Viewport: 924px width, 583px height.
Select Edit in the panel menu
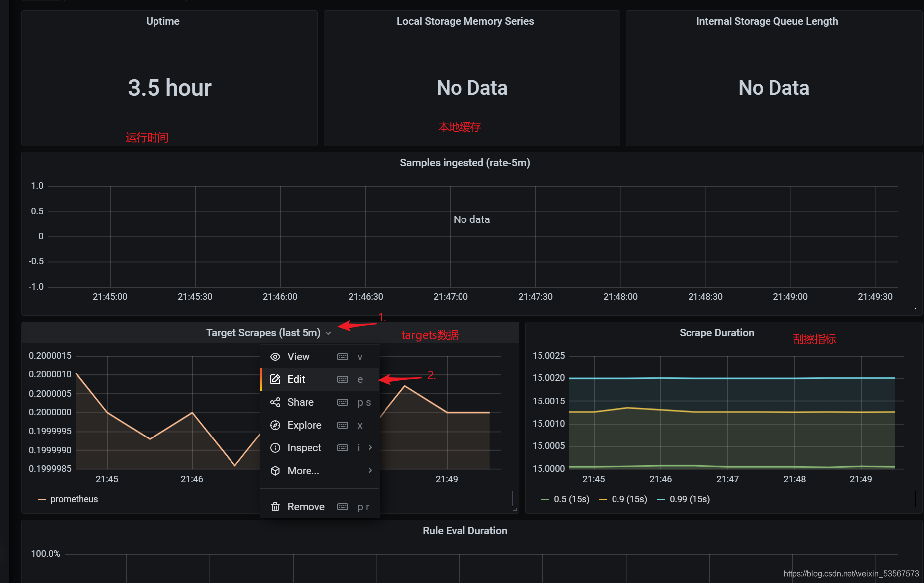[x=320, y=379]
